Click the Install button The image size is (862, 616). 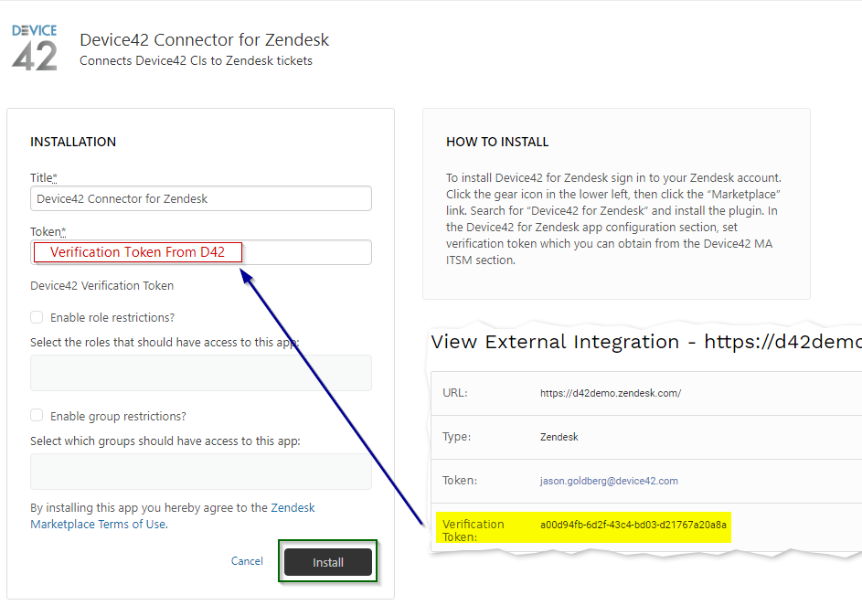tap(327, 562)
